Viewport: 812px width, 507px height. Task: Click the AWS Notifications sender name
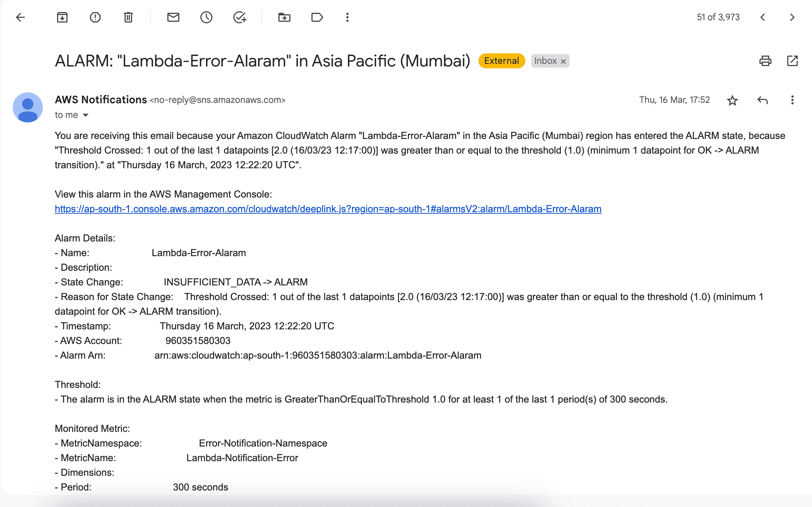[101, 100]
